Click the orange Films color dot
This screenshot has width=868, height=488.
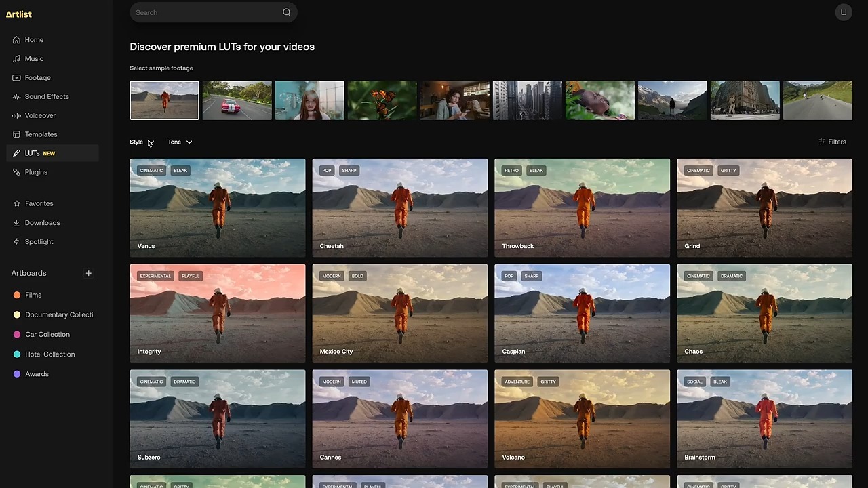17,295
